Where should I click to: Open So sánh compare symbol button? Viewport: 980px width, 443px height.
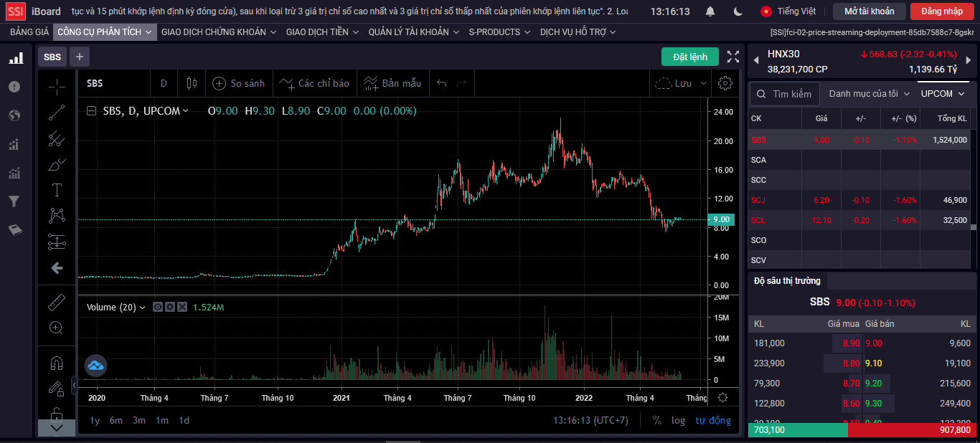[239, 83]
